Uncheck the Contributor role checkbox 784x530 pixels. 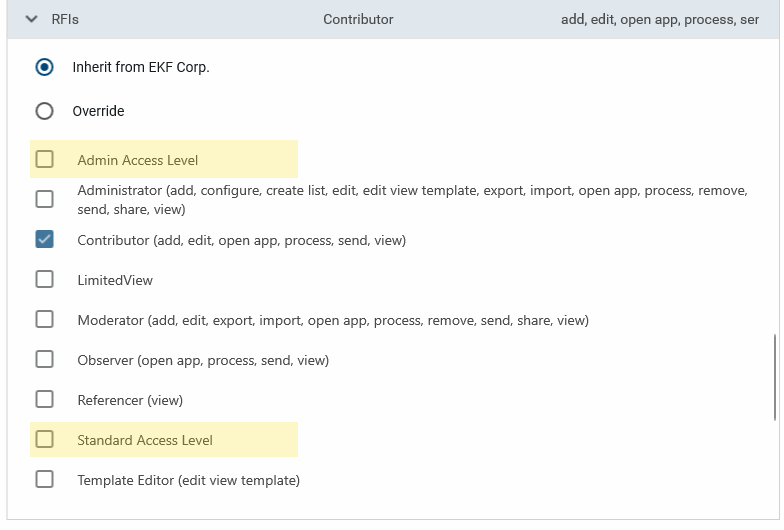pos(44,240)
